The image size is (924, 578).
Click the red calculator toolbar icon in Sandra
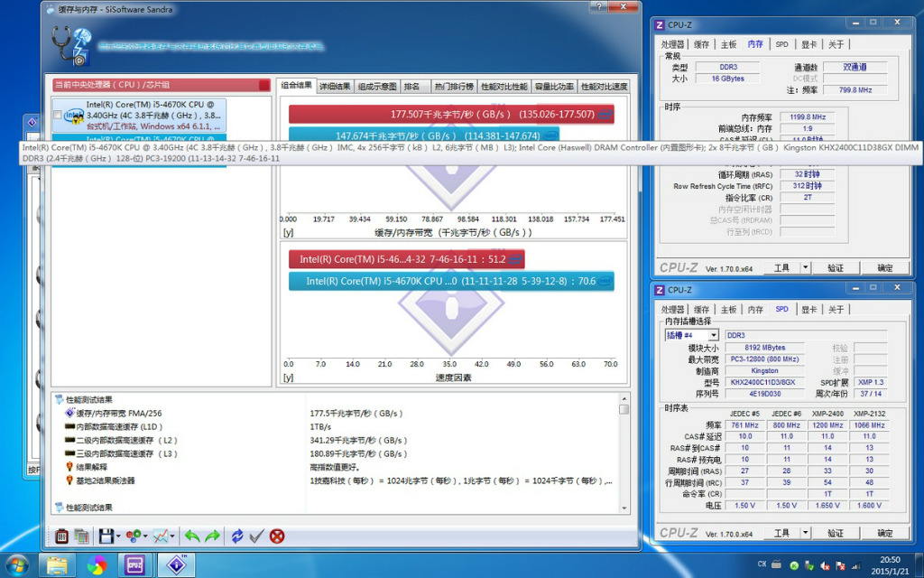pyautogui.click(x=61, y=536)
